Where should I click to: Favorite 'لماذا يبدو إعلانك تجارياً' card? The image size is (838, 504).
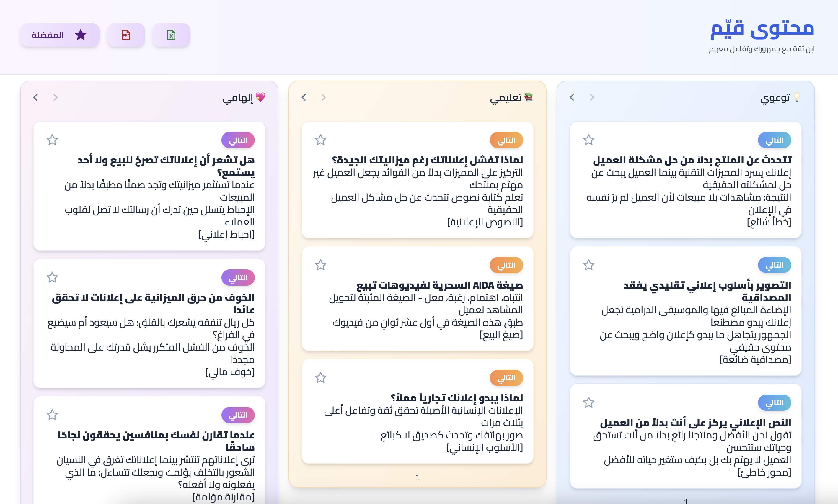320,378
